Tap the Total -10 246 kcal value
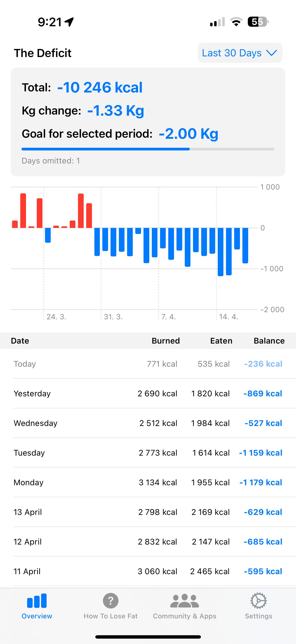 coord(100,88)
